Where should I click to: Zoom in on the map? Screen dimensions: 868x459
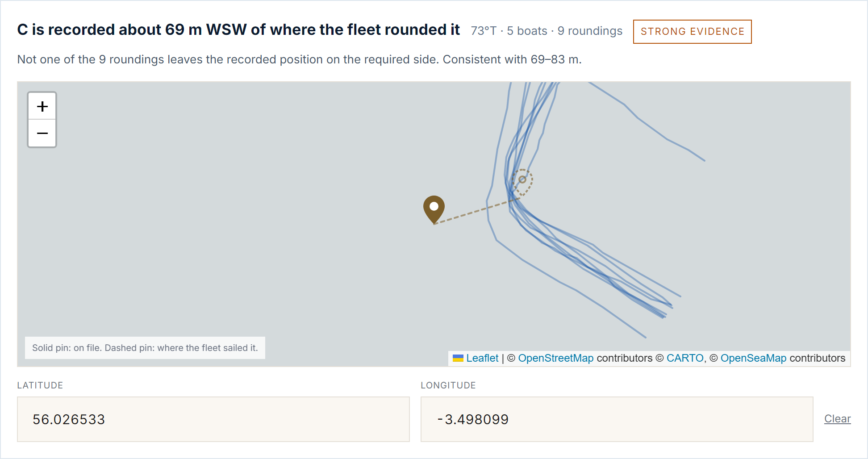click(42, 106)
